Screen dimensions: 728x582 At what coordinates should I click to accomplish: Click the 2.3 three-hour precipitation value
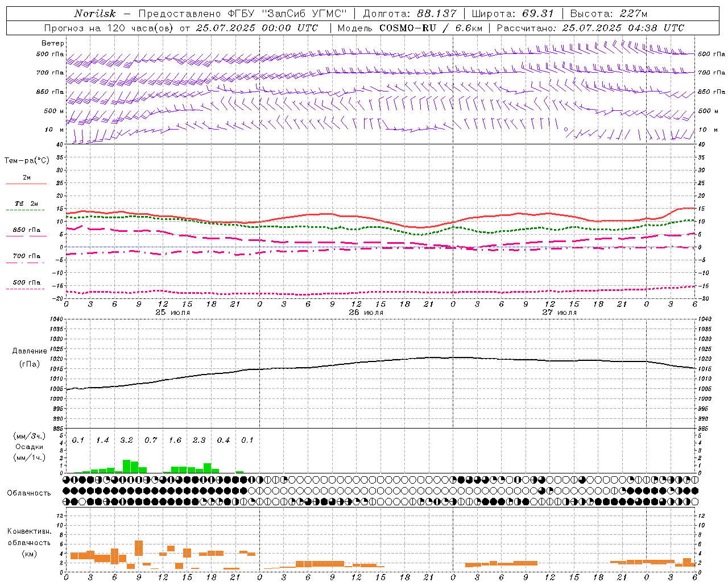pyautogui.click(x=199, y=440)
